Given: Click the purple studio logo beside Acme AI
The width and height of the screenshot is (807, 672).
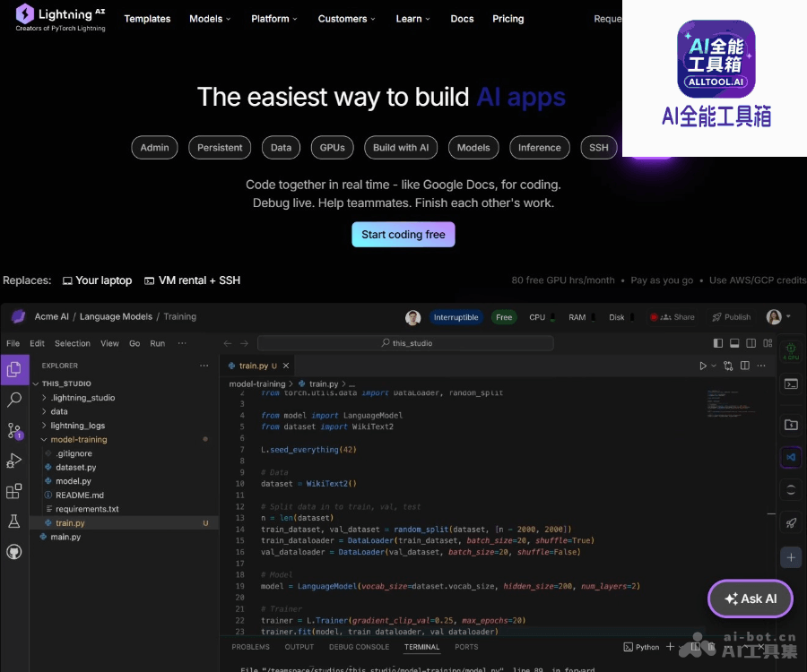Looking at the screenshot, I should coord(19,316).
